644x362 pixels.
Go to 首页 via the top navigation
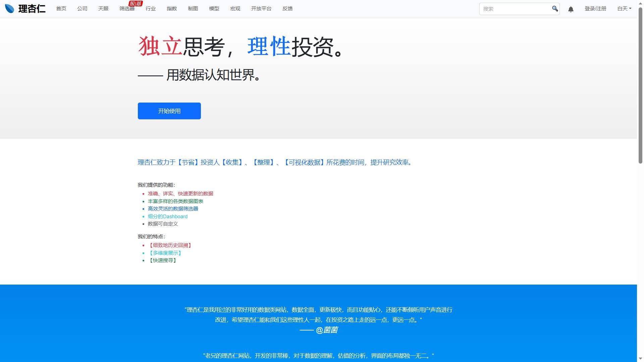coord(61,9)
